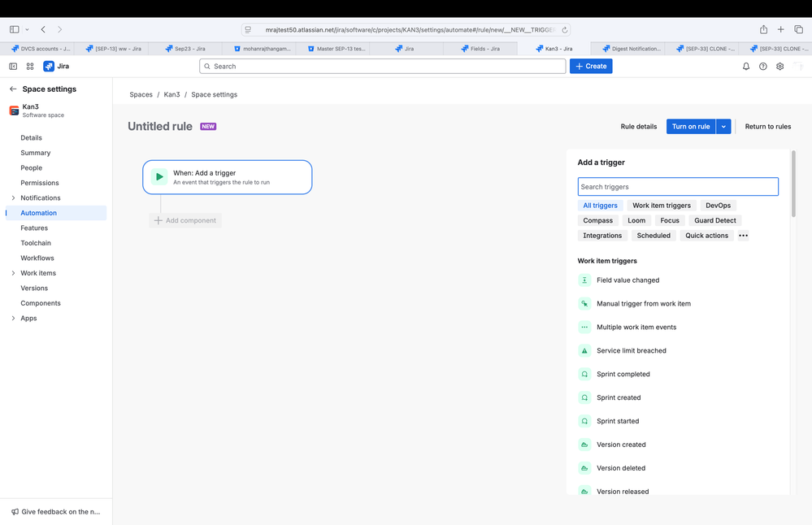Click Return to rules
This screenshot has height=525, width=812.
[767, 126]
